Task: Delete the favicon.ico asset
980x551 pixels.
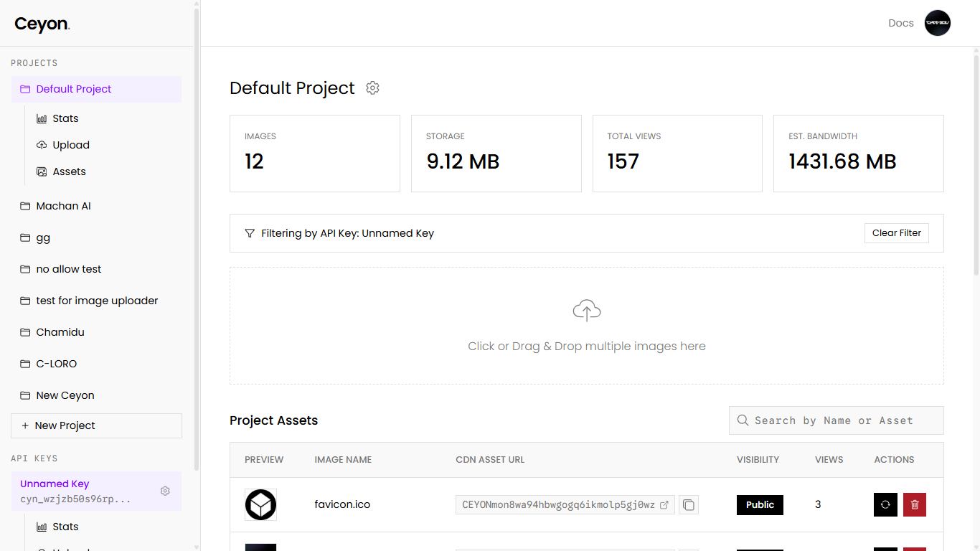Action: pos(915,504)
